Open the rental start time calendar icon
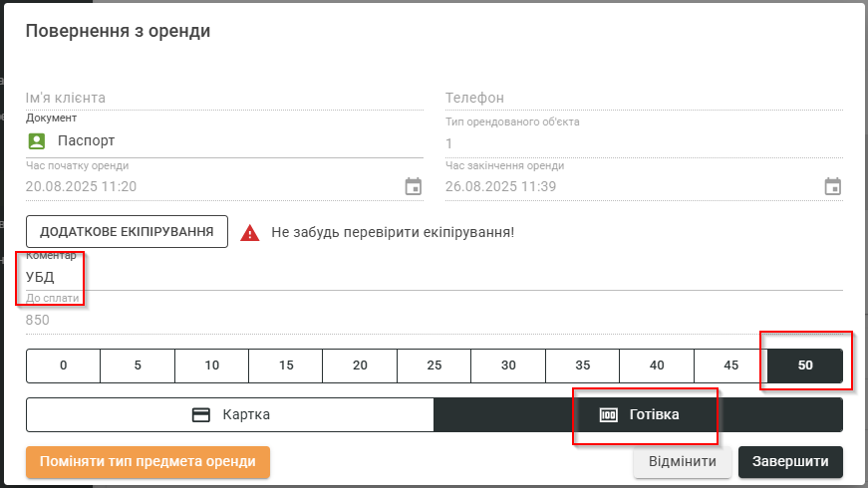This screenshot has width=868, height=488. coord(414,186)
